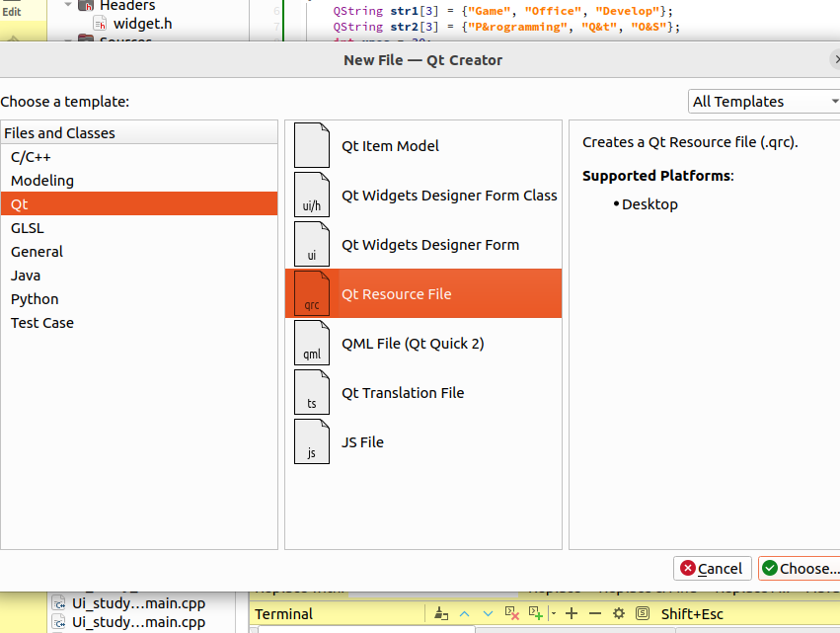Viewport: 840px width, 633px height.
Task: Choose the Python category
Action: pyautogui.click(x=139, y=298)
